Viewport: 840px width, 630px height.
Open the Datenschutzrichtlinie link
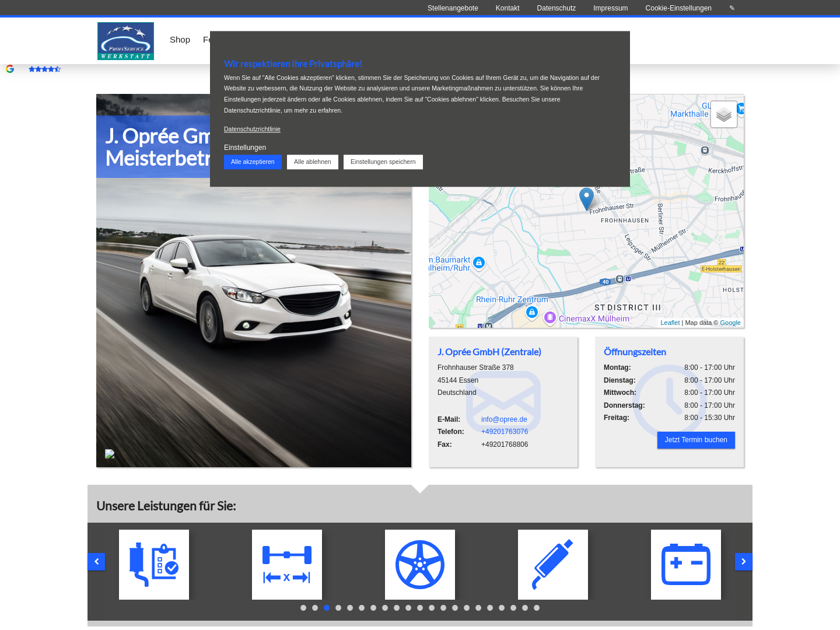(252, 129)
